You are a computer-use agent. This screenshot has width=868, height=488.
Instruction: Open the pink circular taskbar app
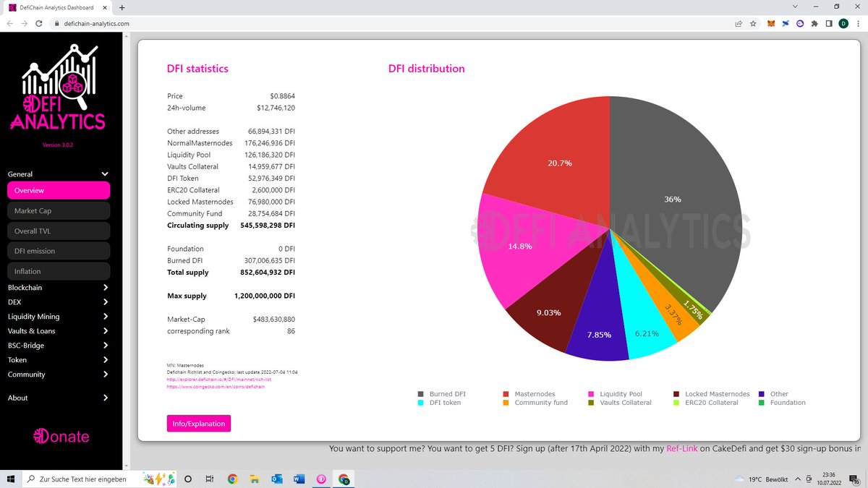321,479
